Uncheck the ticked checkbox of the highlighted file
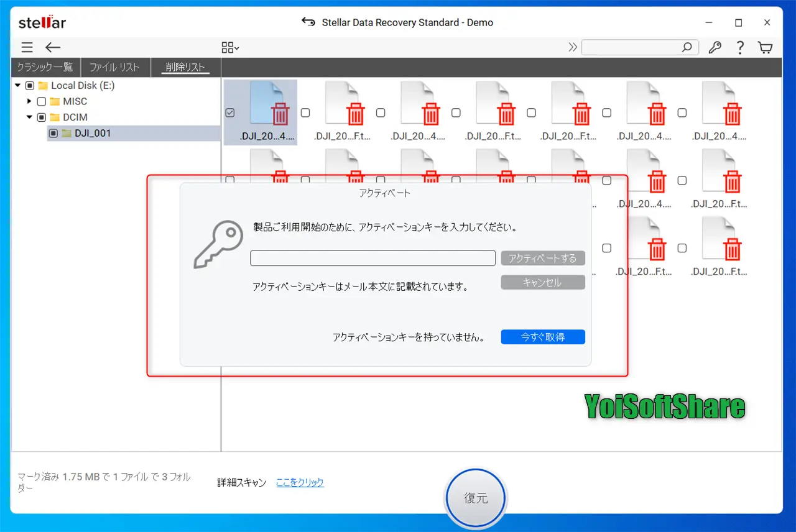 (x=229, y=112)
